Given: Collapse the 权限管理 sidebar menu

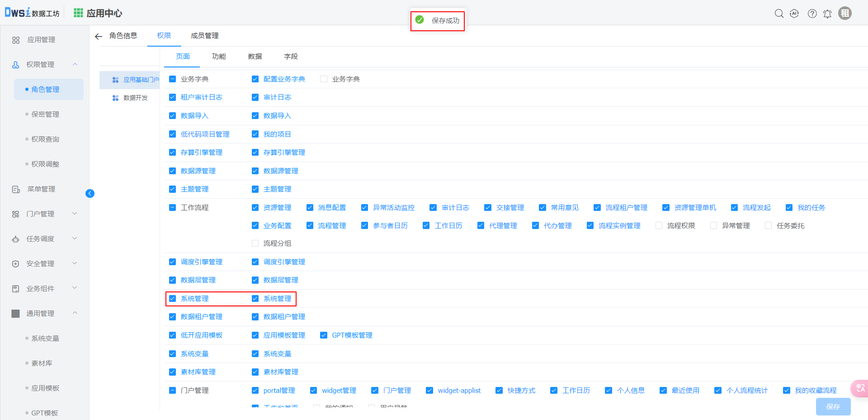Looking at the screenshot, I should coord(75,64).
